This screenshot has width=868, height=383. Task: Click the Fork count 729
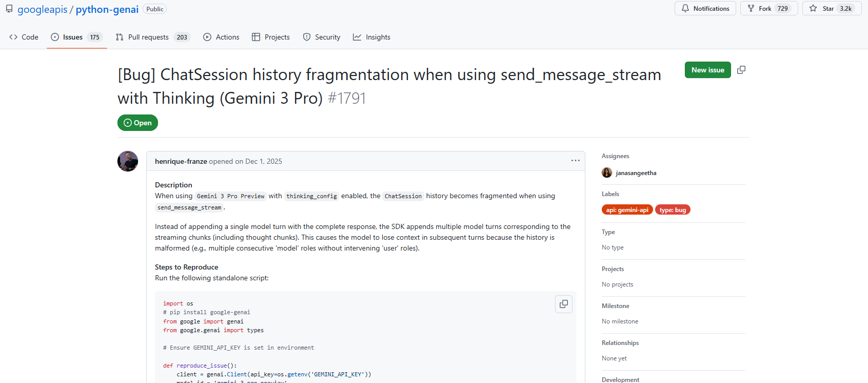point(783,8)
